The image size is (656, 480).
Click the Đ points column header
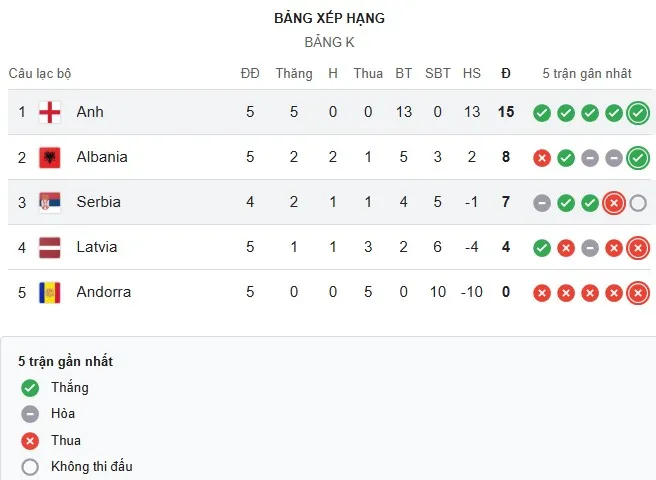[x=506, y=73]
